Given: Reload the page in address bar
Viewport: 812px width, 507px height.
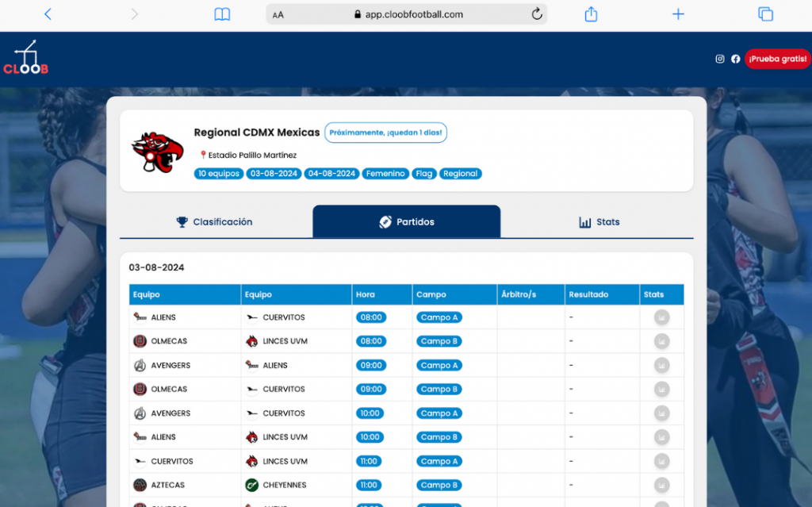Looking at the screenshot, I should [x=537, y=14].
